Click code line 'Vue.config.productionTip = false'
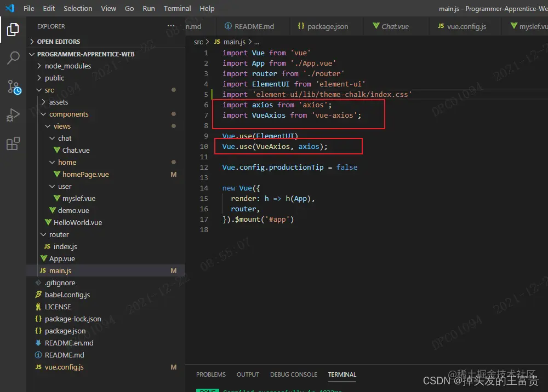Viewport: 548px width, 392px height. click(x=290, y=167)
